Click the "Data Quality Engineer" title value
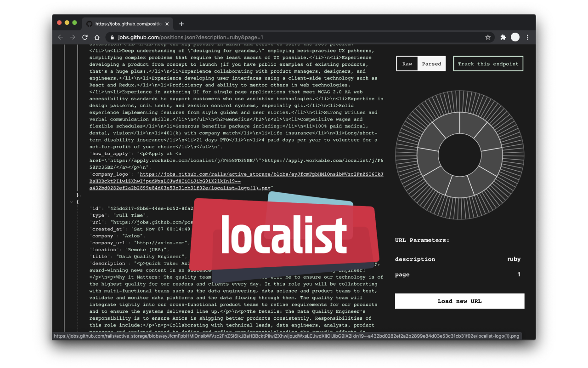This screenshot has width=588, height=368. pyautogui.click(x=150, y=257)
